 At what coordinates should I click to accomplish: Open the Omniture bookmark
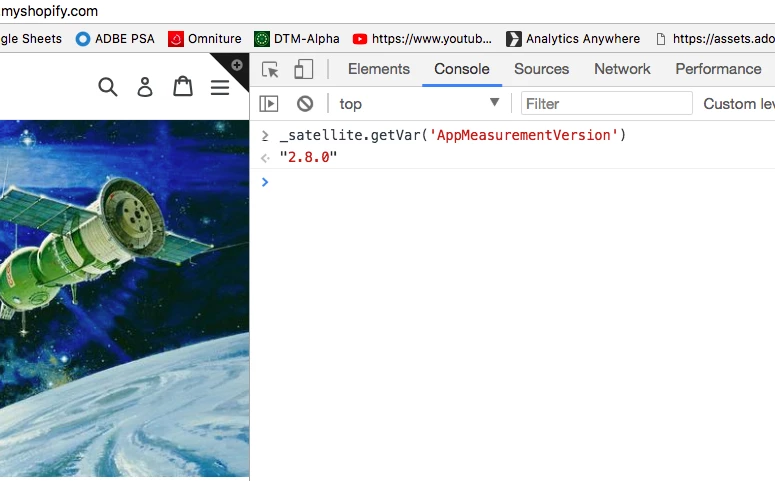pos(205,39)
